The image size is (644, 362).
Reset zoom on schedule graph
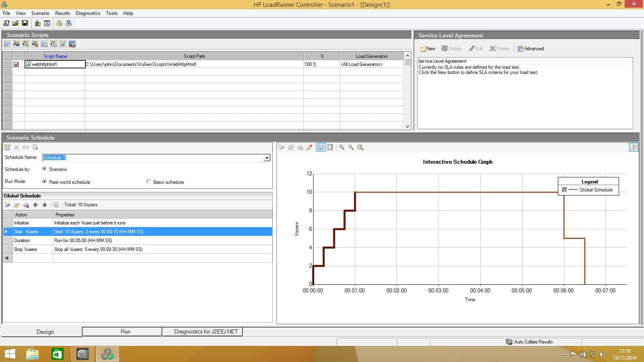point(360,147)
